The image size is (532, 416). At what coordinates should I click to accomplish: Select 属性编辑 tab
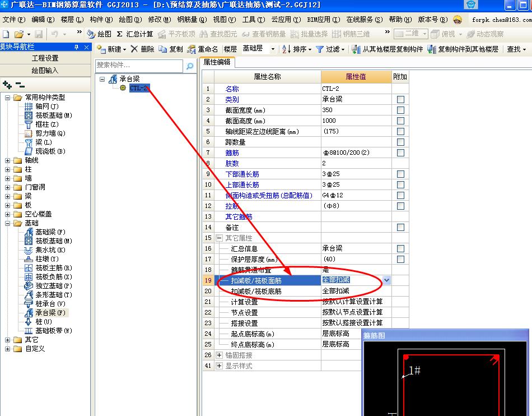217,62
